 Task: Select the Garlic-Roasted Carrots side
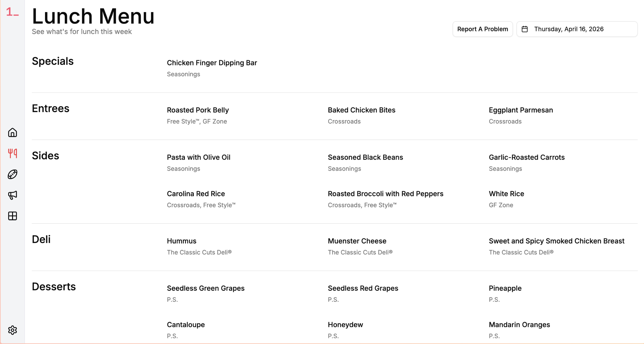tap(527, 157)
